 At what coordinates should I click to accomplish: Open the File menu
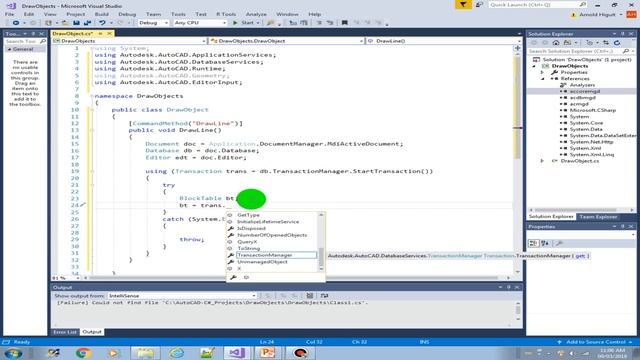pyautogui.click(x=9, y=14)
